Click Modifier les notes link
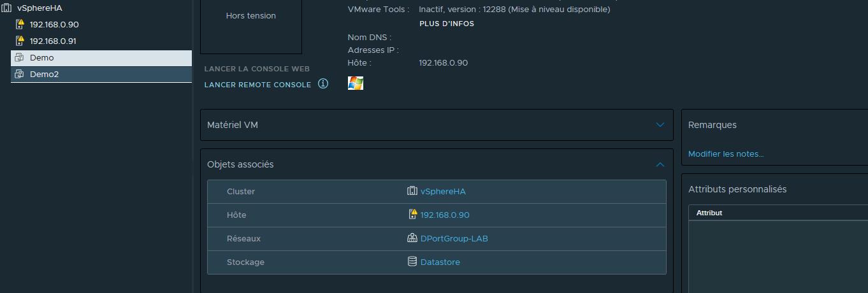Viewport: 868px width, 293px height. 726,154
